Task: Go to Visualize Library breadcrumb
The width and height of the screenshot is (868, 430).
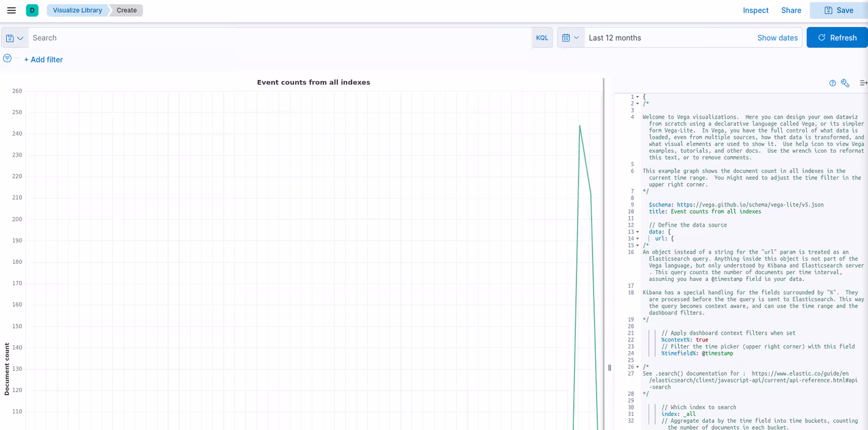Action: 77,10
